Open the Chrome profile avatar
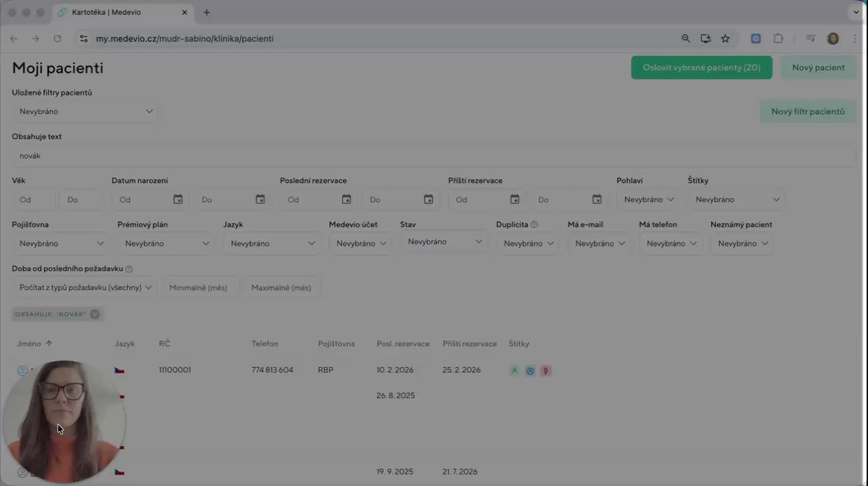The image size is (868, 486). (833, 39)
